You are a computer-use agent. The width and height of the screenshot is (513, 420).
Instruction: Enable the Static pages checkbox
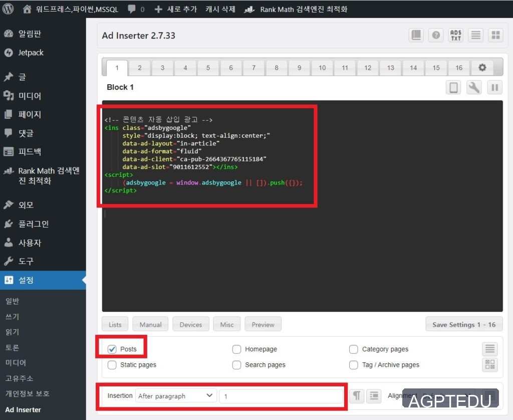click(112, 365)
